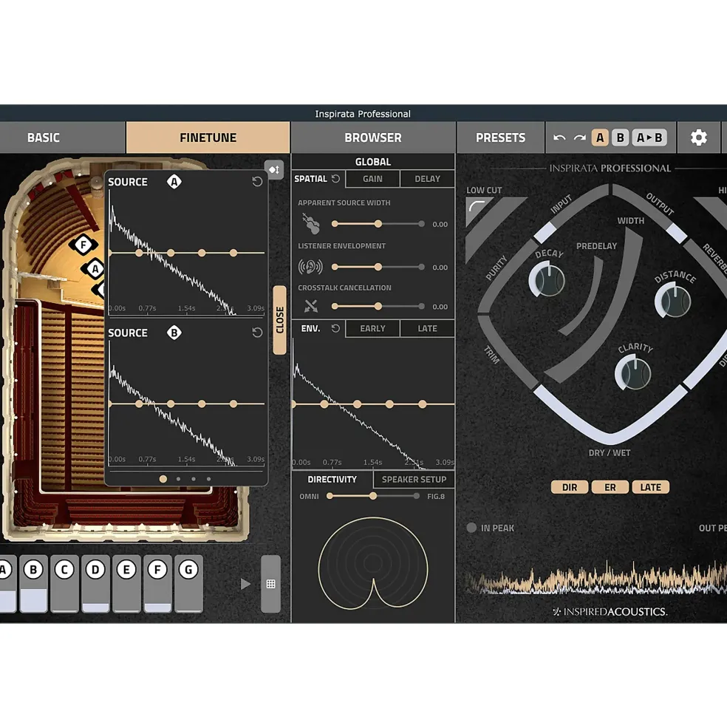This screenshot has height=728, width=727.
Task: Select source marker A in the room
Action: point(95,268)
